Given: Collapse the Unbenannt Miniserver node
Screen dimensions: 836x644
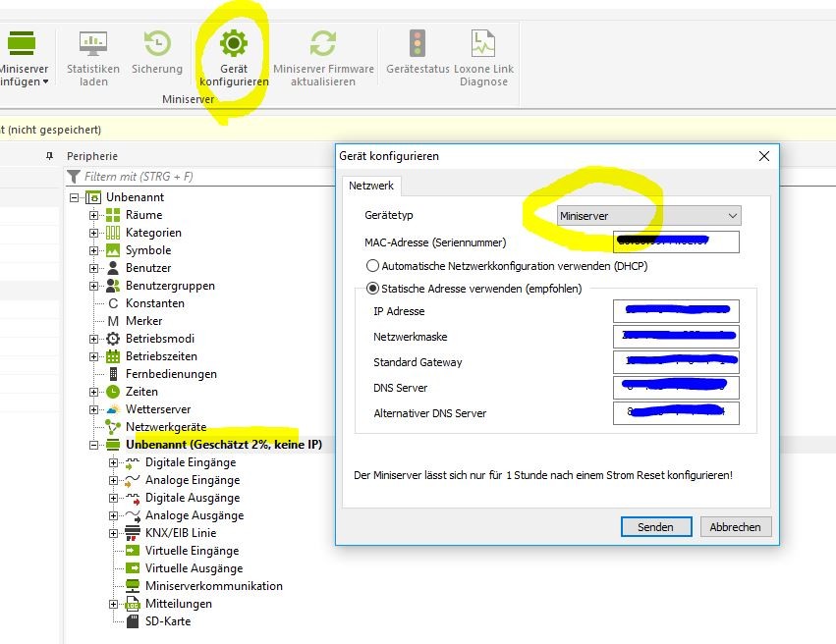Looking at the screenshot, I should pyautogui.click(x=94, y=445).
